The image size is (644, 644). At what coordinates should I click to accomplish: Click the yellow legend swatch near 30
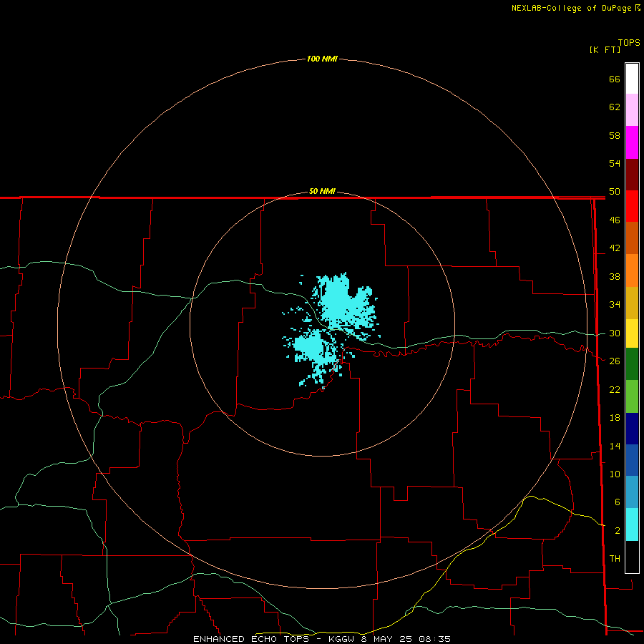632,333
